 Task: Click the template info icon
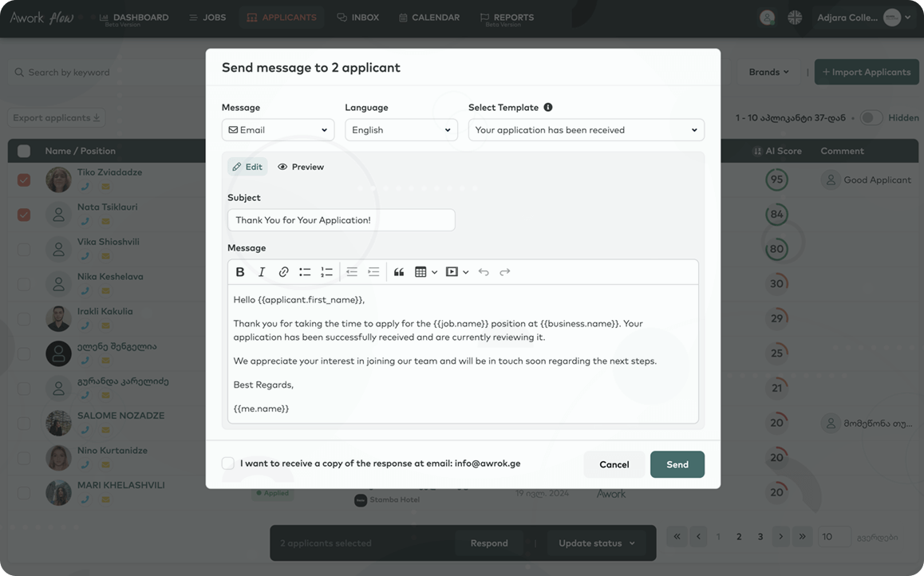click(548, 108)
